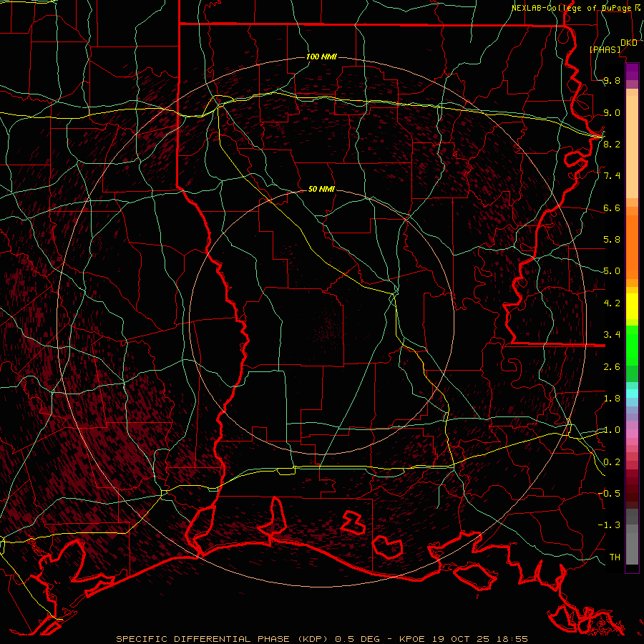Viewport: 644px width, 644px height.
Task: Click the TH threshold label
Action: 615,557
